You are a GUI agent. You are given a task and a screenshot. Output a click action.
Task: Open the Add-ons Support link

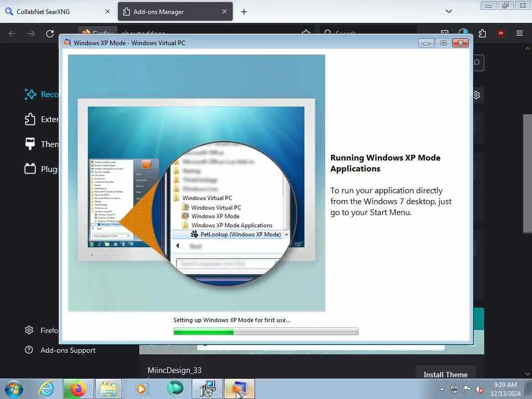(x=60, y=350)
